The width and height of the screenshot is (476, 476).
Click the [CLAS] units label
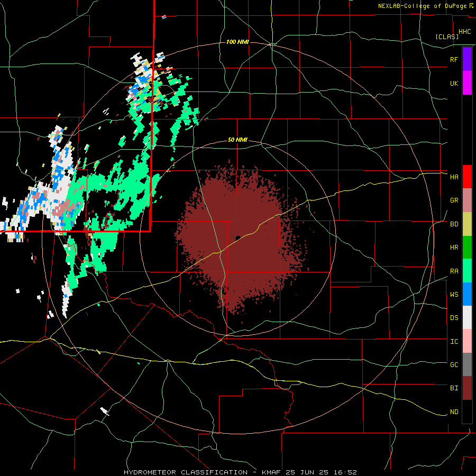pyautogui.click(x=447, y=36)
